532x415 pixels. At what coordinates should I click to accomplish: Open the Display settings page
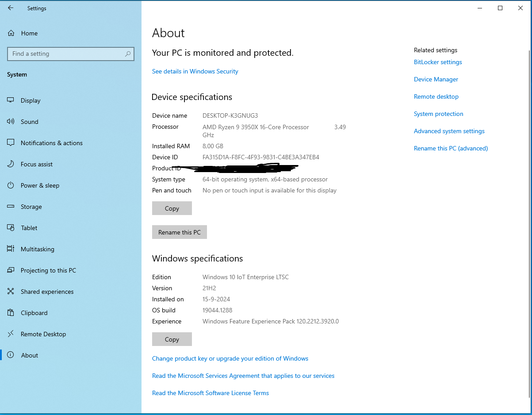(x=71, y=100)
